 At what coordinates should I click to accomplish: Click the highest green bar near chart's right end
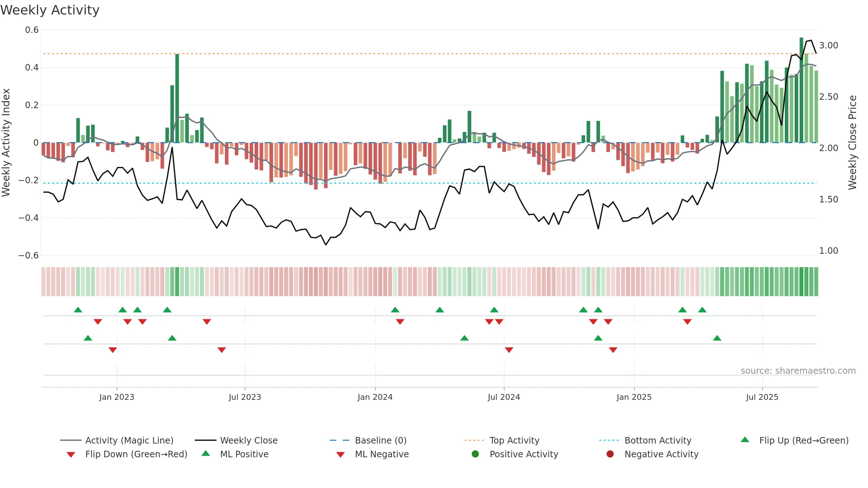[801, 90]
